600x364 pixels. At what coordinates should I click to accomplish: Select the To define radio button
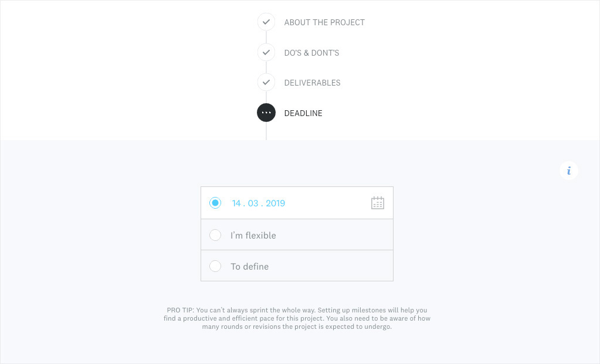(x=215, y=266)
